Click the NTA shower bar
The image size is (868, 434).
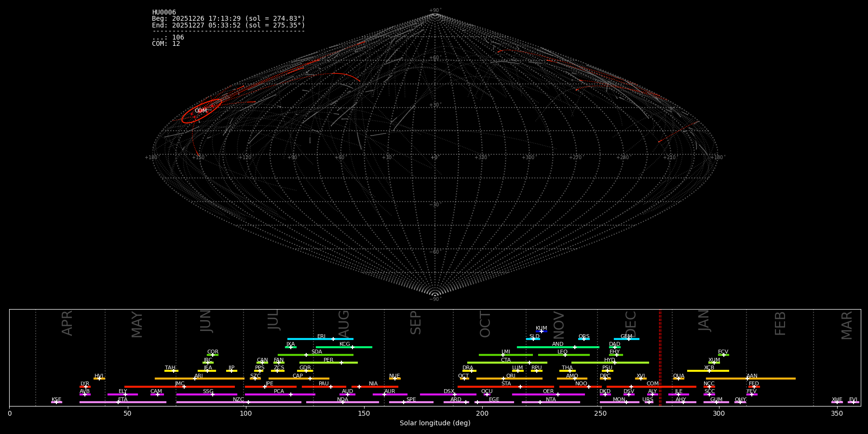click(x=551, y=402)
